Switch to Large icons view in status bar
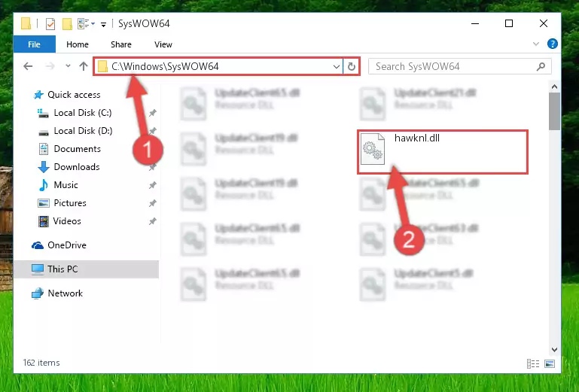The width and height of the screenshot is (579, 392). point(550,363)
